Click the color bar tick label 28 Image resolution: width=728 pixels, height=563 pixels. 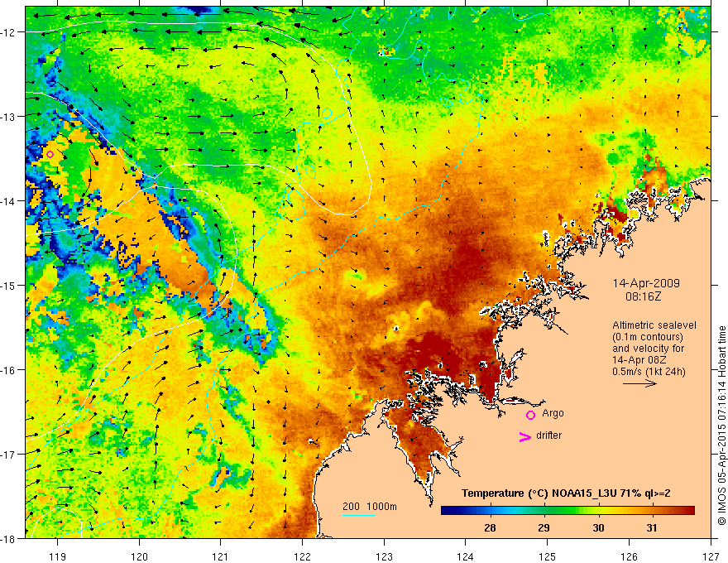[490, 527]
